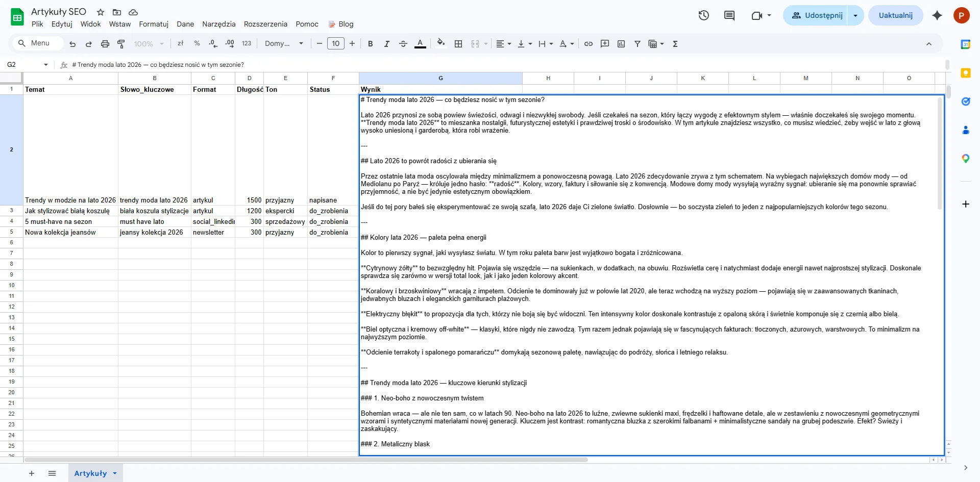Create a filter
Image resolution: width=980 pixels, height=482 pixels.
(x=638, y=44)
